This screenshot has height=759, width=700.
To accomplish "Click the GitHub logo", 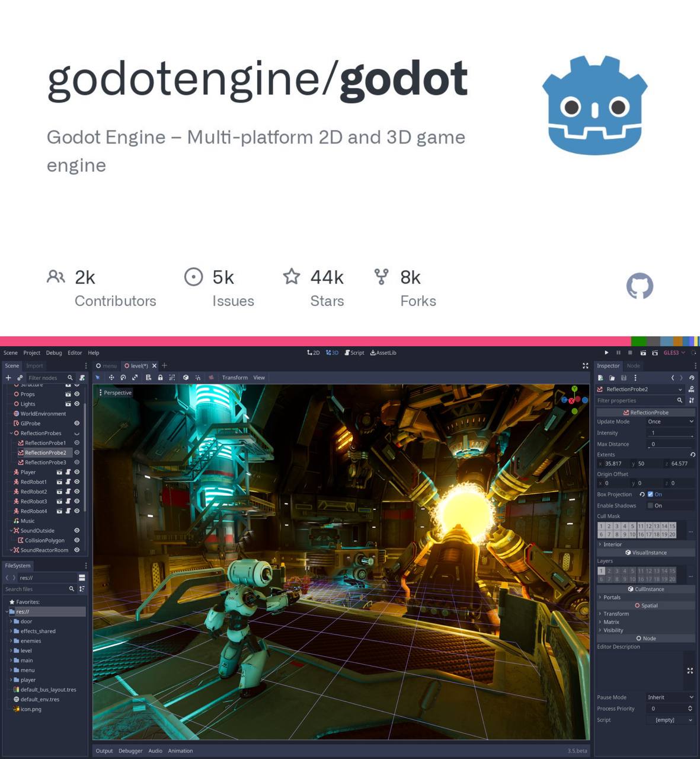I will tap(640, 286).
